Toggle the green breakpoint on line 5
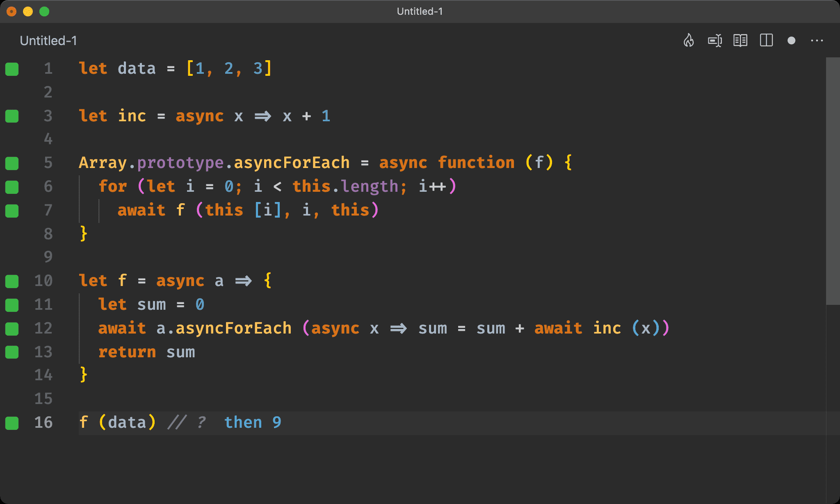840x504 pixels. [x=13, y=162]
